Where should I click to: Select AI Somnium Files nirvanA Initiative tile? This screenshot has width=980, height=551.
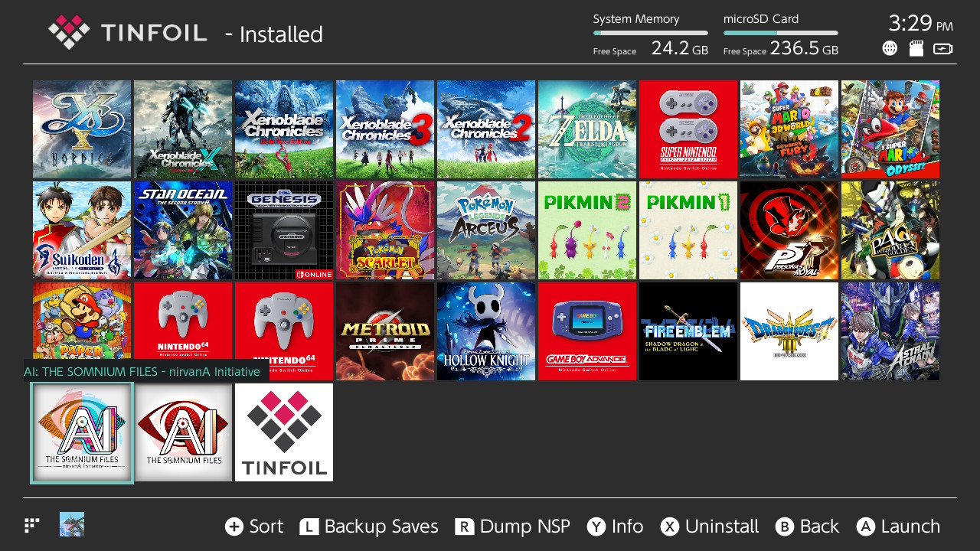coord(82,432)
